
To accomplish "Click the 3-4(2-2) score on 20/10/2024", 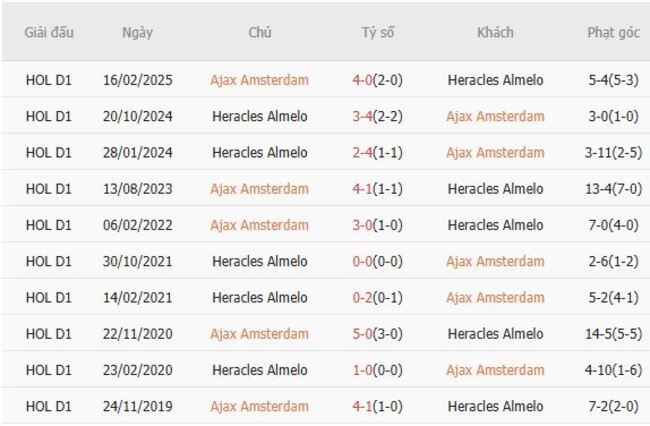I will 378,116.
